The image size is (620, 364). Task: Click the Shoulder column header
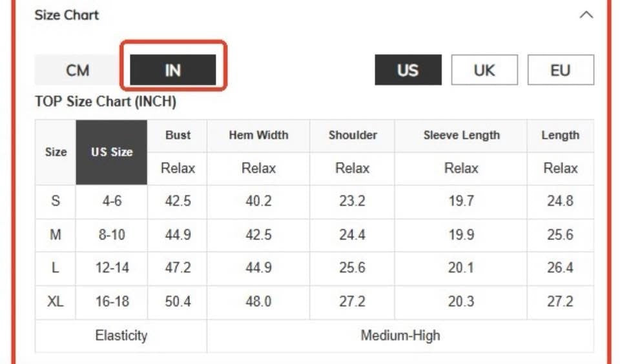click(353, 136)
